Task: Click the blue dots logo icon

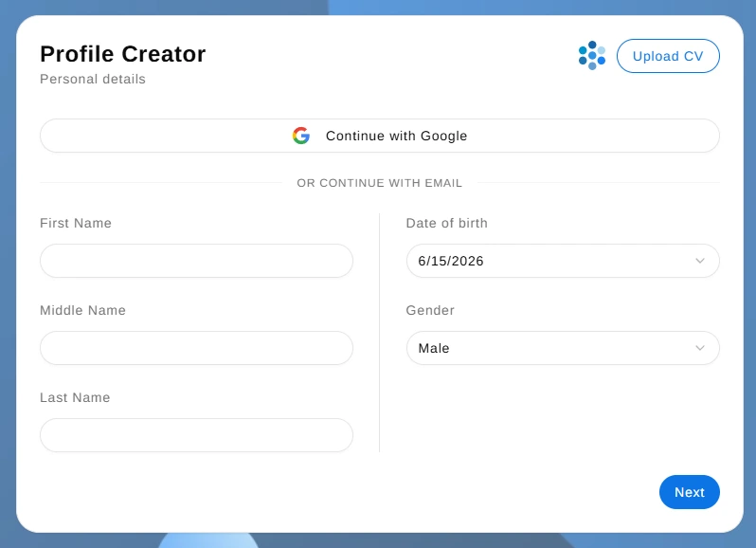Action: click(591, 56)
